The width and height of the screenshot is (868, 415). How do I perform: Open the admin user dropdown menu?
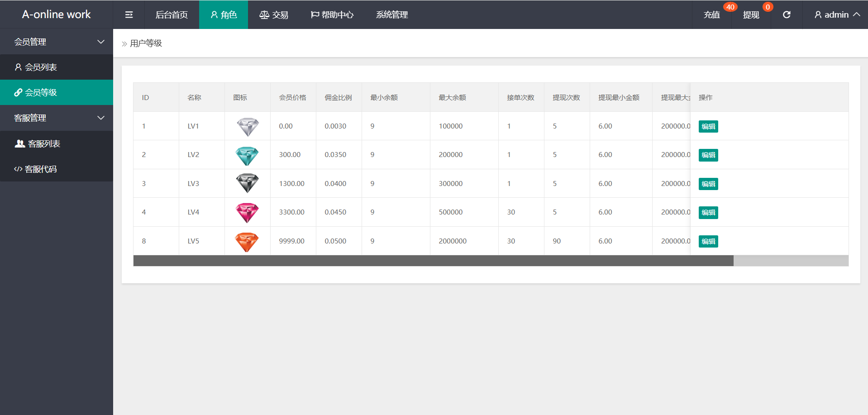837,15
